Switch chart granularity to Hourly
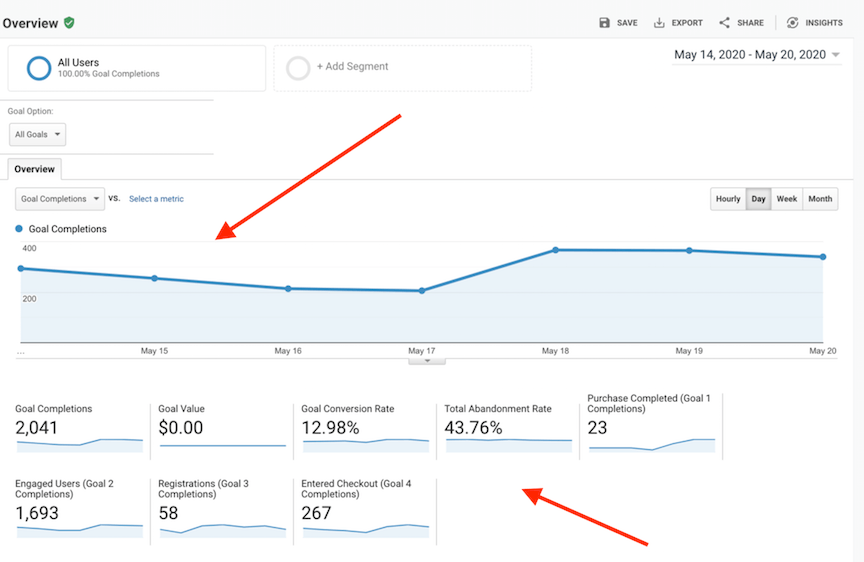864x562 pixels. 728,199
